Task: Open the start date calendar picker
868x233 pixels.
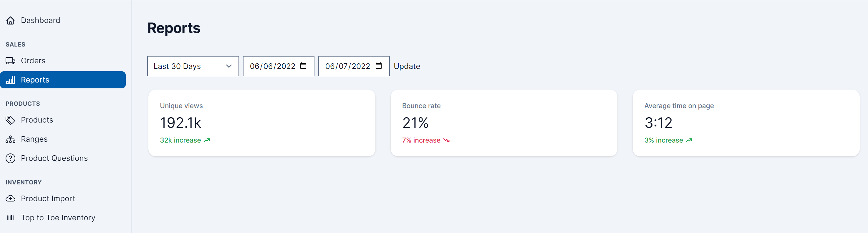Action: pos(303,66)
